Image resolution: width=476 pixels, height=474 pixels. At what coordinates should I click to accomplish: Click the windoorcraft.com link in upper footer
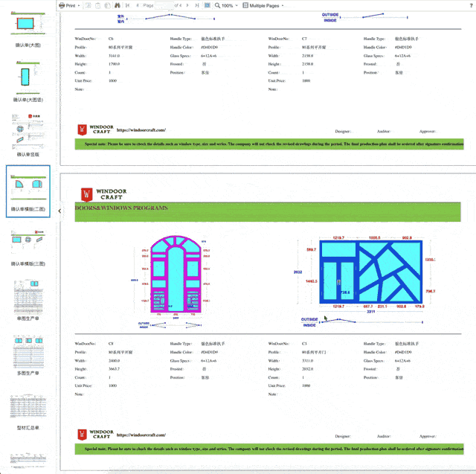click(141, 130)
